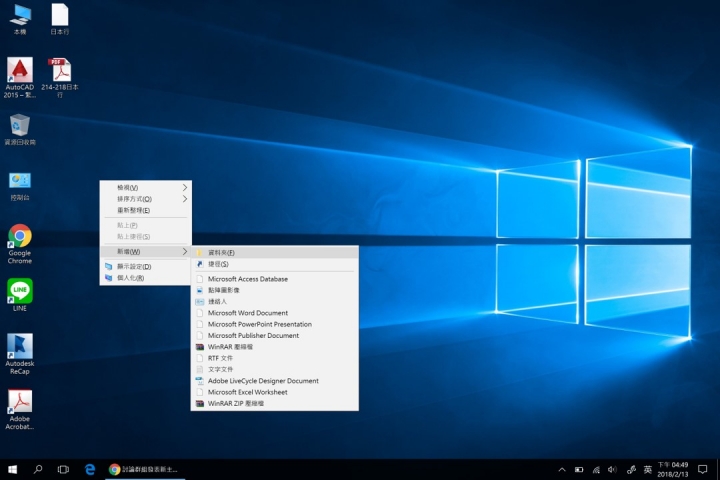
Task: Switch to the Chrome window in taskbar
Action: (x=145, y=469)
